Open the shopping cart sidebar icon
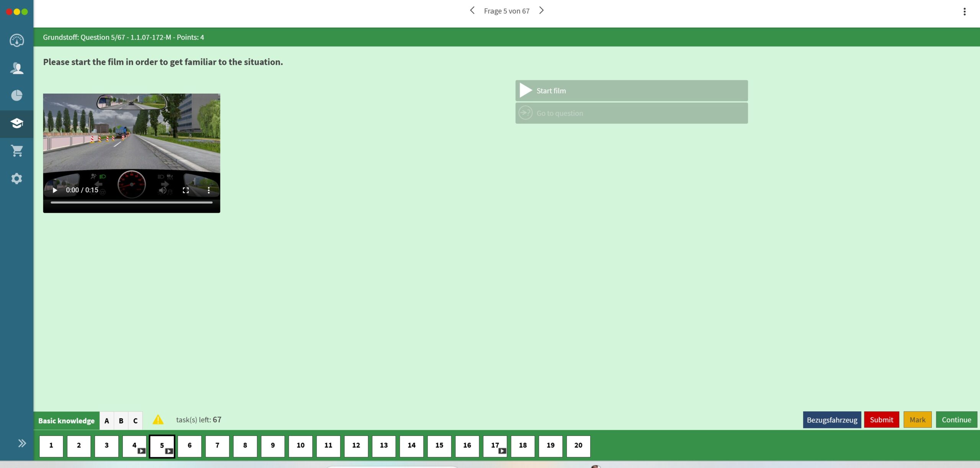The width and height of the screenshot is (980, 468). click(16, 151)
